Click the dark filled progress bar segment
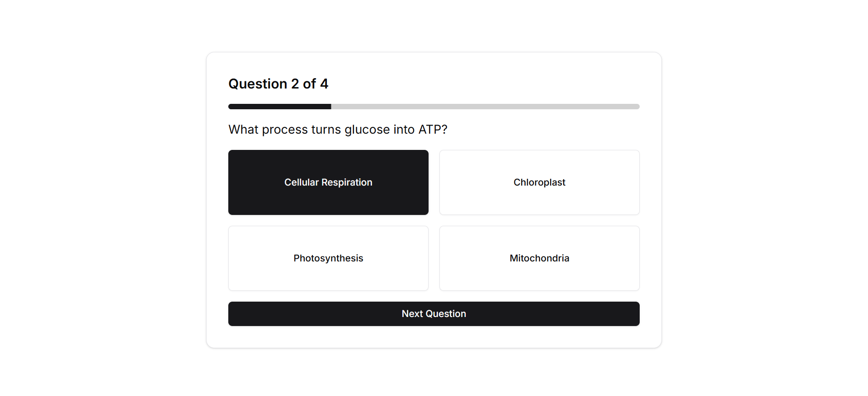 click(280, 107)
